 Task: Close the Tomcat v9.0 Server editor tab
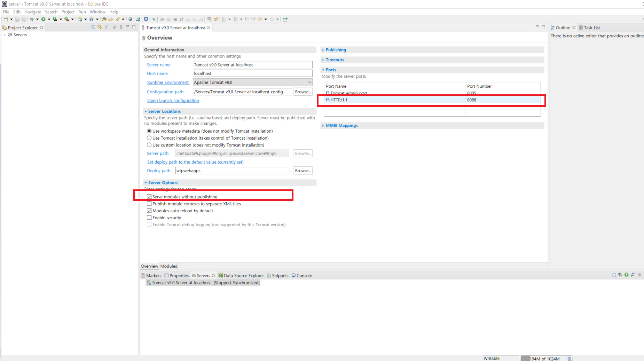click(209, 28)
